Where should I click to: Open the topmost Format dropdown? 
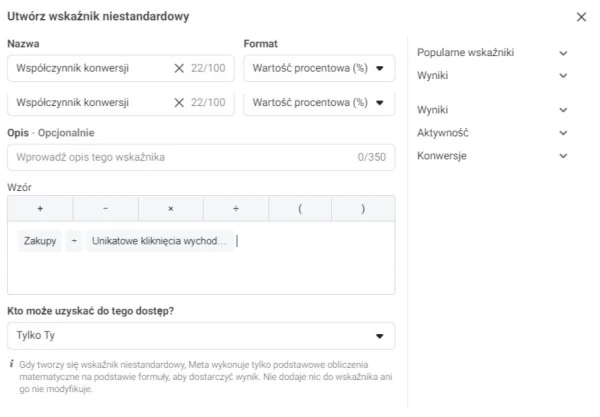coord(319,68)
